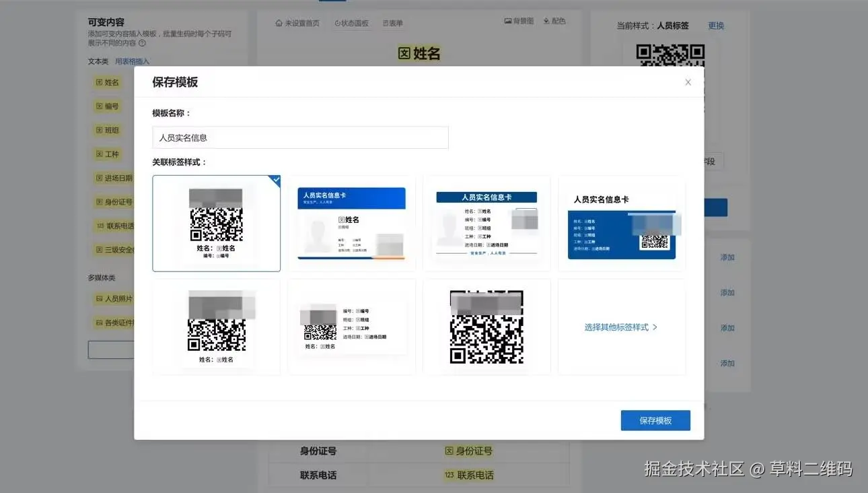This screenshot has height=493, width=868.
Task: Select the QR style showing only 姓名 below
Action: pos(217,327)
